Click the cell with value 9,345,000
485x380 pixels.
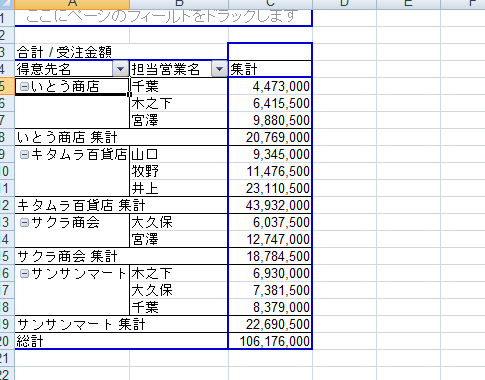point(270,154)
